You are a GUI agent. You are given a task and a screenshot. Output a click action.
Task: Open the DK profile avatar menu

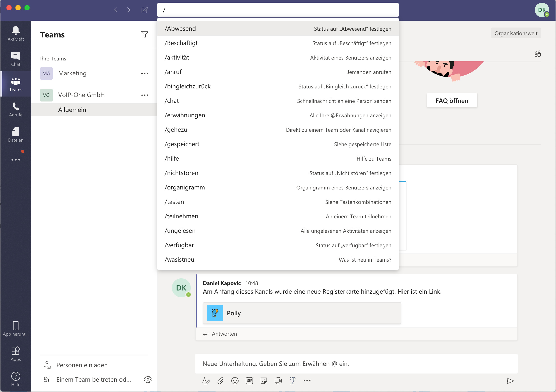(542, 10)
